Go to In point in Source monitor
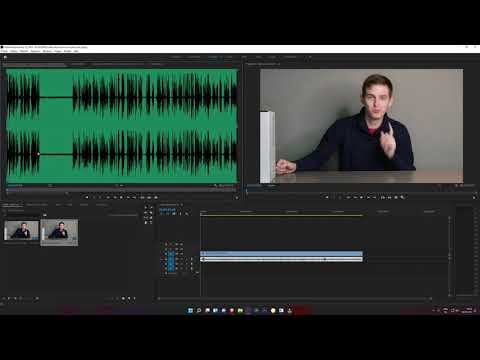The image size is (480, 360). [x=108, y=197]
